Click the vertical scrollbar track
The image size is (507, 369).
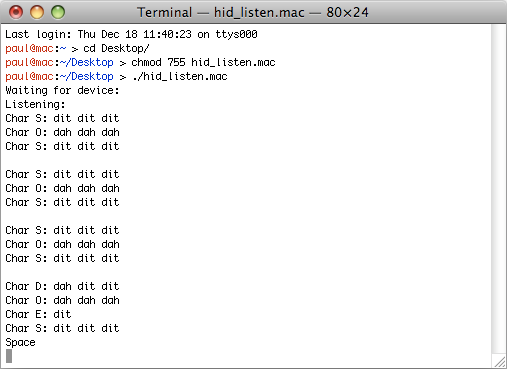(499, 188)
